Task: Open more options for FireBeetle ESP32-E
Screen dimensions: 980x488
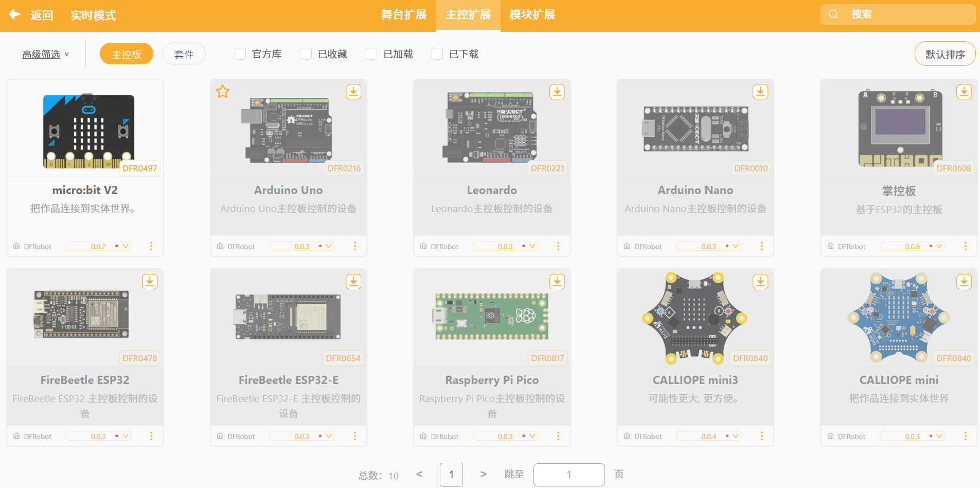Action: pos(355,436)
